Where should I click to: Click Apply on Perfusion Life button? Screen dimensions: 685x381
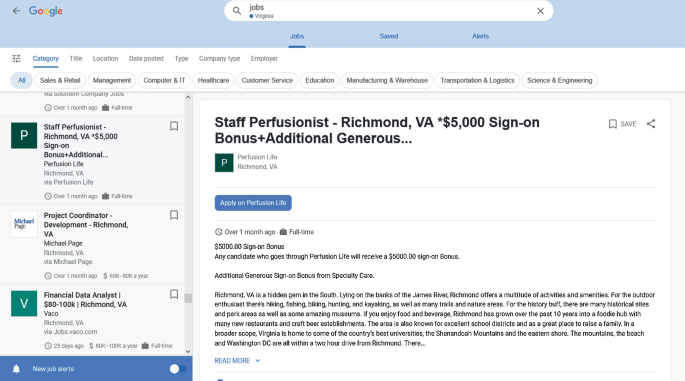[x=253, y=203]
